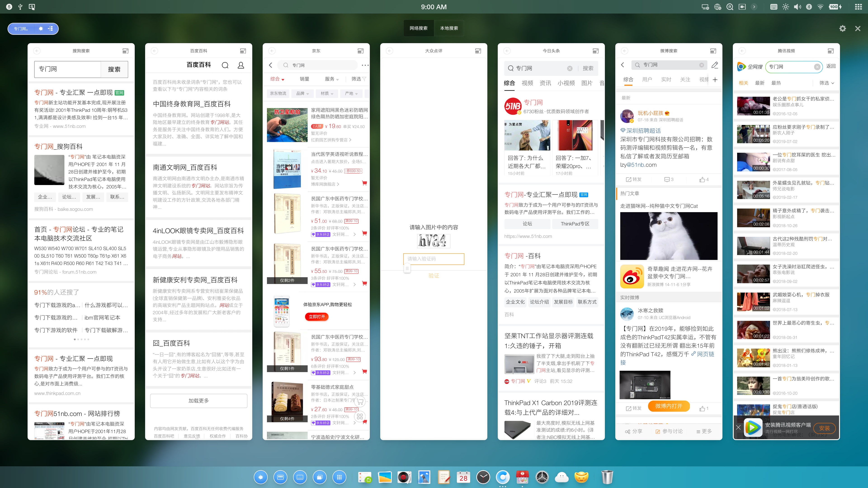Viewport: 868px width, 488px height.
Task: Click the 加载更多 button in 百度百科 panel
Action: 198,401
